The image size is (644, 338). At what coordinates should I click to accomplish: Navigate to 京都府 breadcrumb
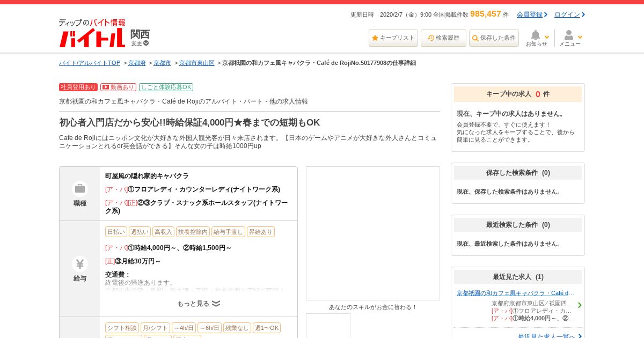click(x=137, y=63)
